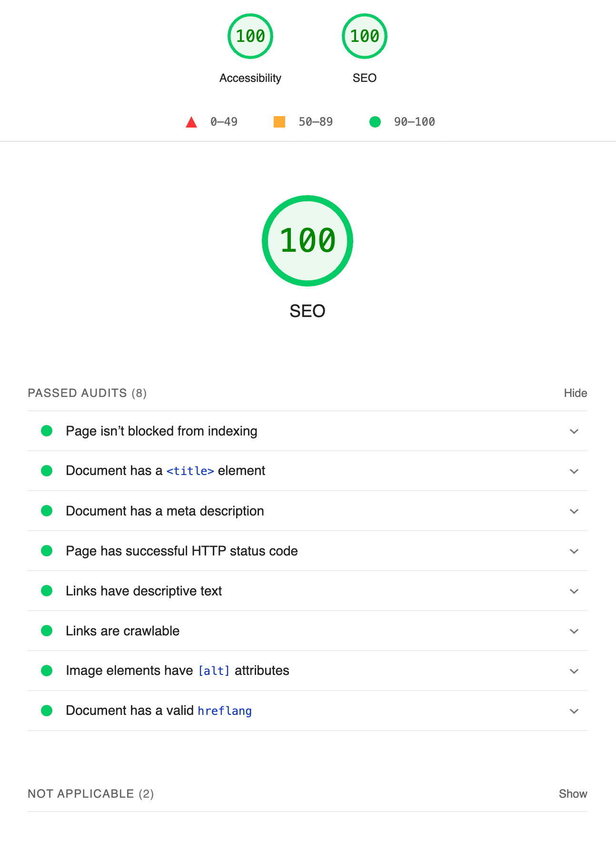Open 'Image elements have [alt] attributes' audit
This screenshot has width=616, height=851.
(178, 671)
